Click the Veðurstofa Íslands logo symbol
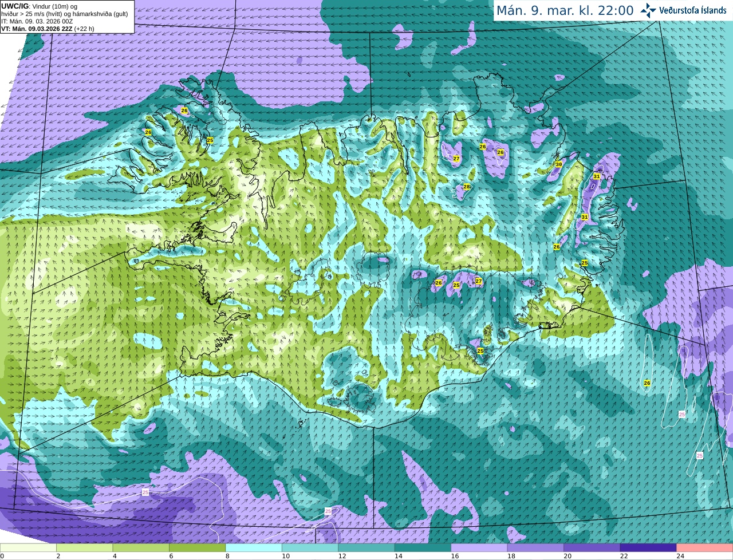The width and height of the screenshot is (733, 560). coord(648,10)
